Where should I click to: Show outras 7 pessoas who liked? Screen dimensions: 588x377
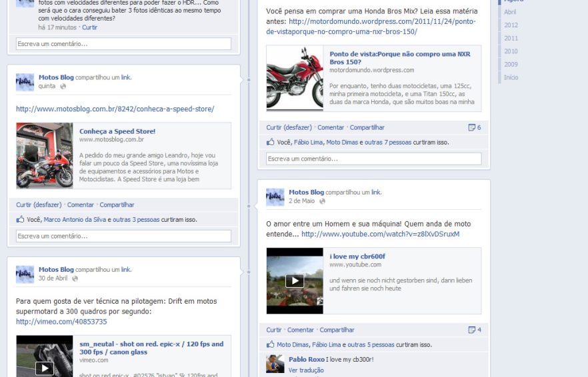point(388,143)
